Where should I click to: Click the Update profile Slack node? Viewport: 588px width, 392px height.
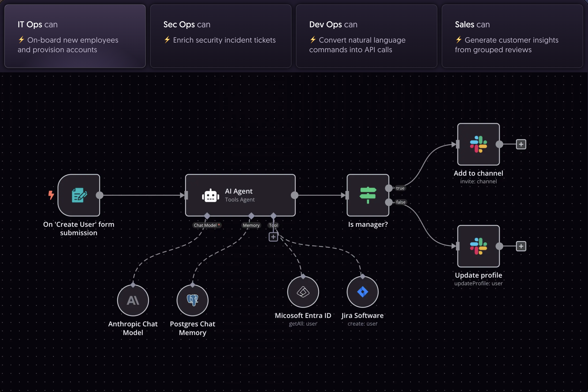[x=478, y=246]
